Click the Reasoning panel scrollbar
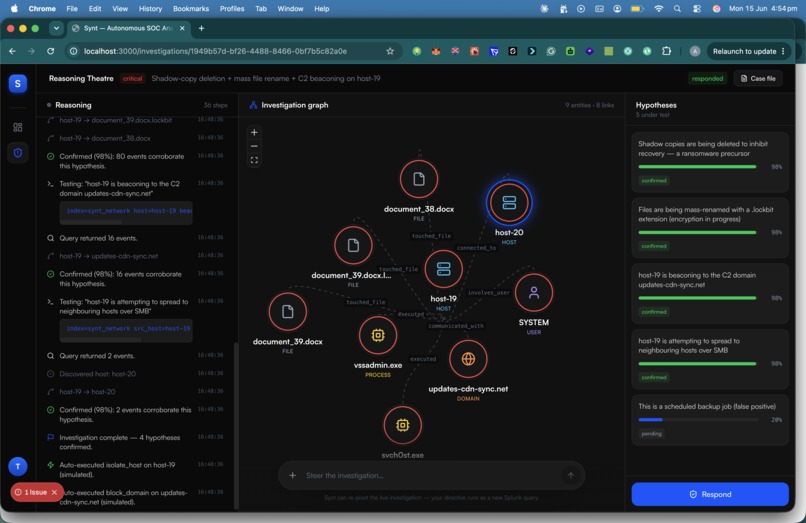Image resolution: width=806 pixels, height=523 pixels. 236,425
